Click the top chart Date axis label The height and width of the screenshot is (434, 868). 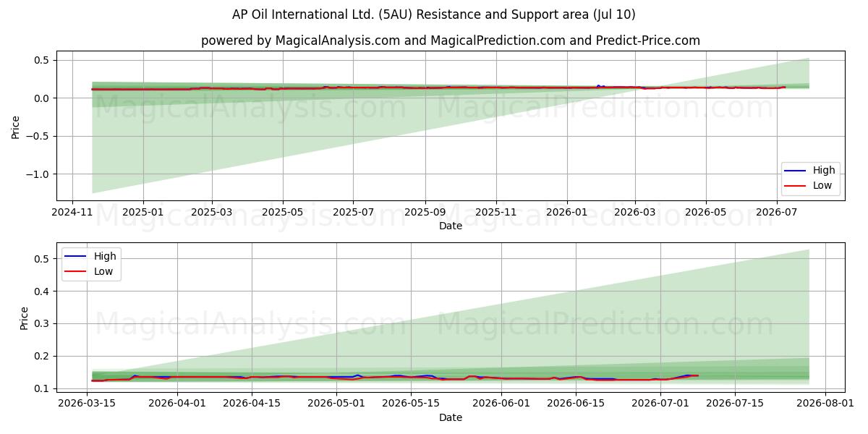click(451, 226)
